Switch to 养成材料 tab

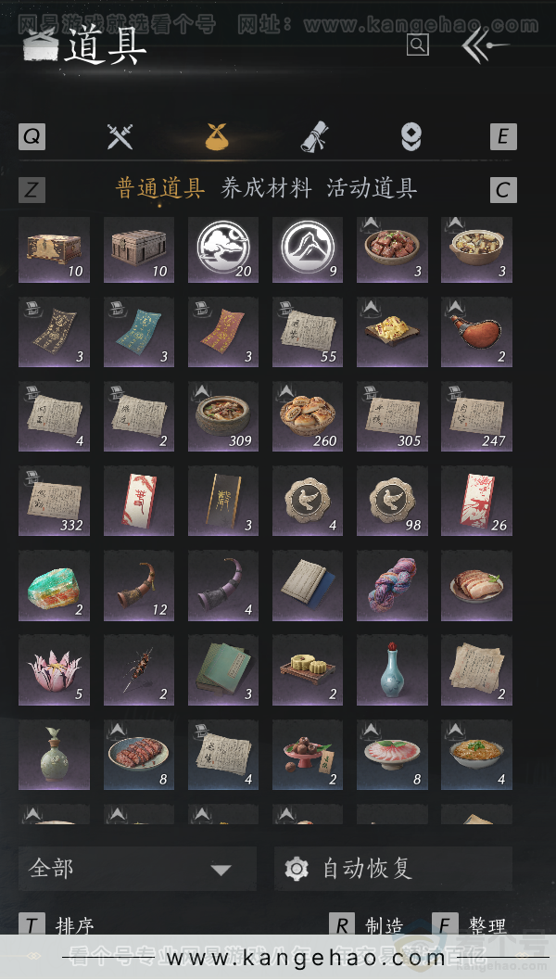click(x=266, y=188)
